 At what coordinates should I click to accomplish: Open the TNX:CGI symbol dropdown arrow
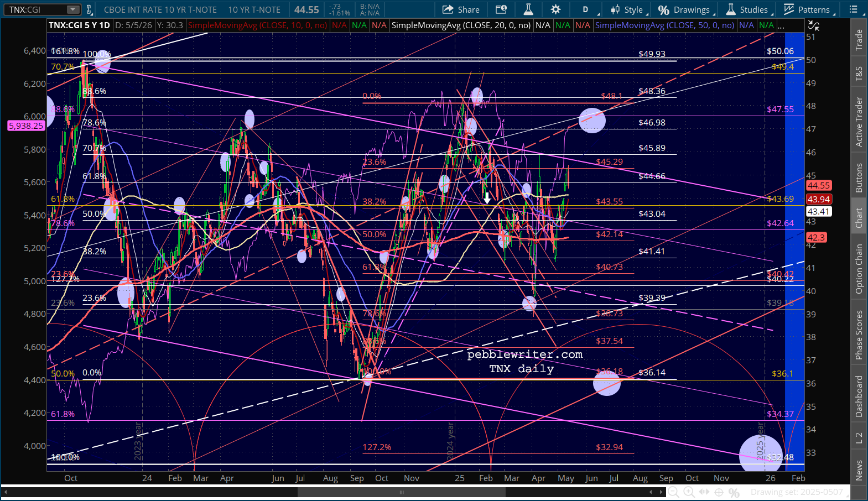click(73, 9)
